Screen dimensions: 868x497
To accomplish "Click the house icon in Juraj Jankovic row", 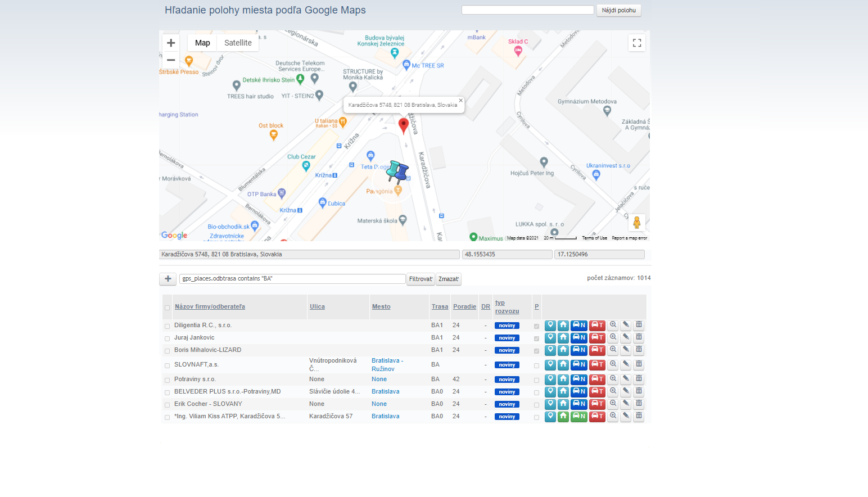I will [563, 338].
